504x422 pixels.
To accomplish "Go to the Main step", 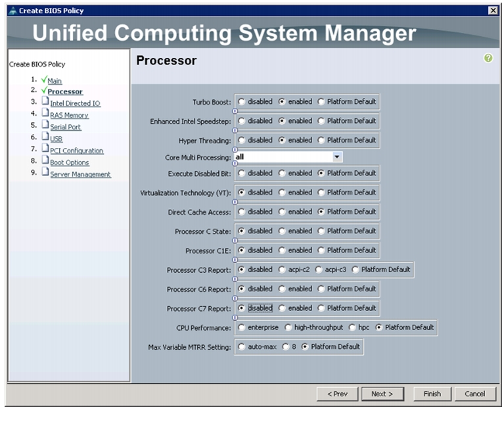I will point(55,81).
